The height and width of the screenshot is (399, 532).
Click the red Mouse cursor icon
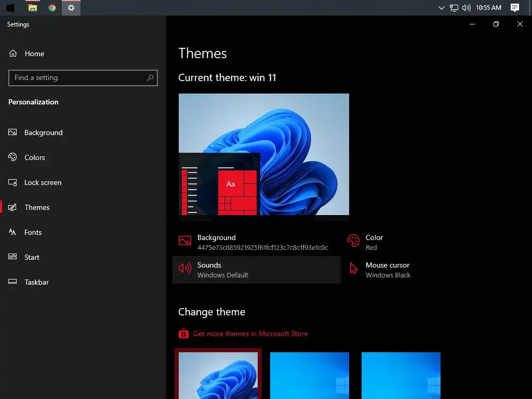[x=353, y=269]
